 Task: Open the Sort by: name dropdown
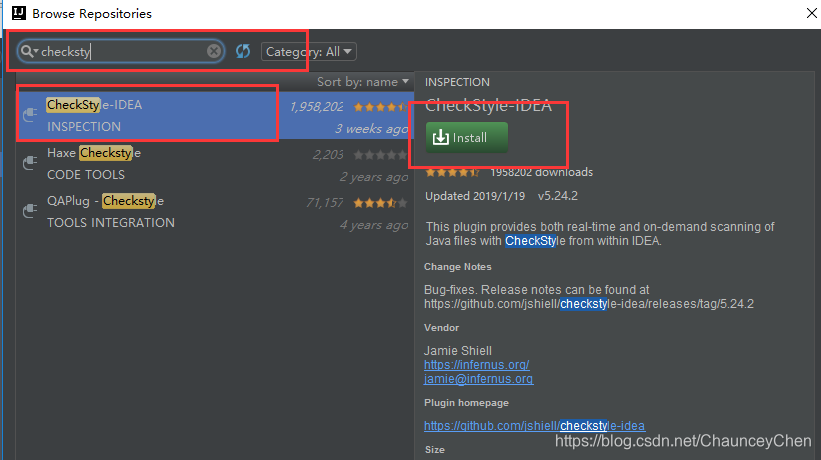click(362, 82)
